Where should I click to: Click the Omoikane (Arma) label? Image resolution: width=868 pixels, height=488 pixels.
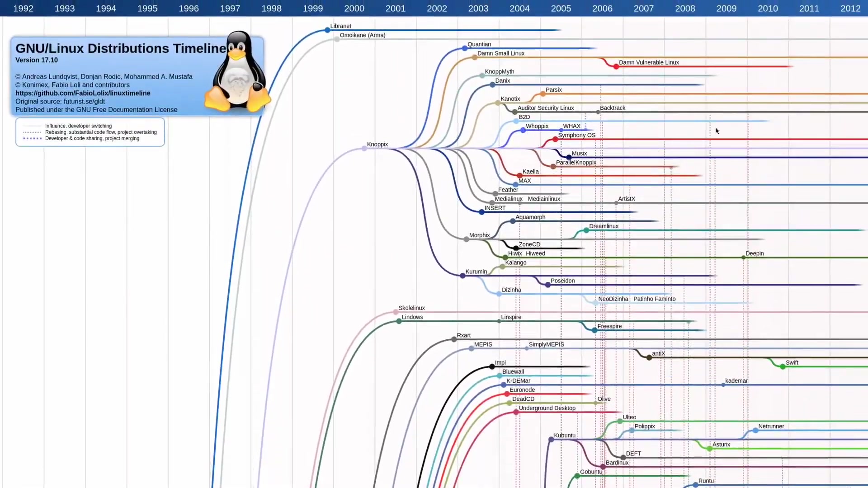pyautogui.click(x=363, y=35)
